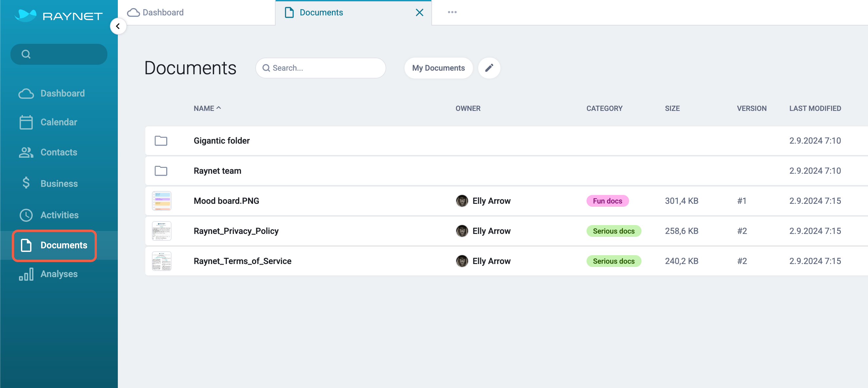Open the Gigantic folder
The width and height of the screenshot is (868, 388).
coord(221,140)
